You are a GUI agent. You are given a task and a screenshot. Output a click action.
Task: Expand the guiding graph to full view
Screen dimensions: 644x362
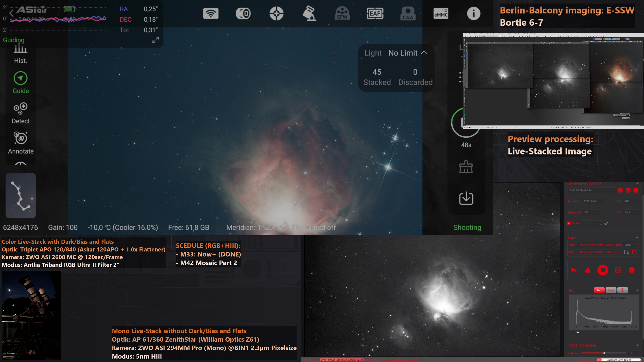(x=155, y=40)
